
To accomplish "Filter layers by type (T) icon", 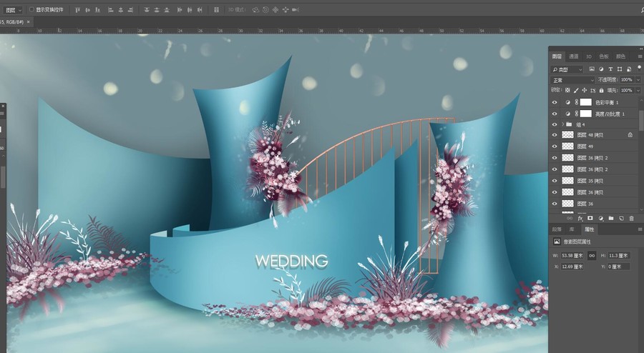I will (x=610, y=69).
